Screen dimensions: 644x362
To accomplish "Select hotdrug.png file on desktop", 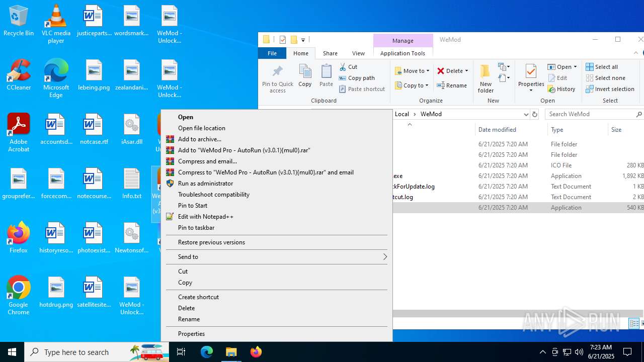I will [56, 293].
